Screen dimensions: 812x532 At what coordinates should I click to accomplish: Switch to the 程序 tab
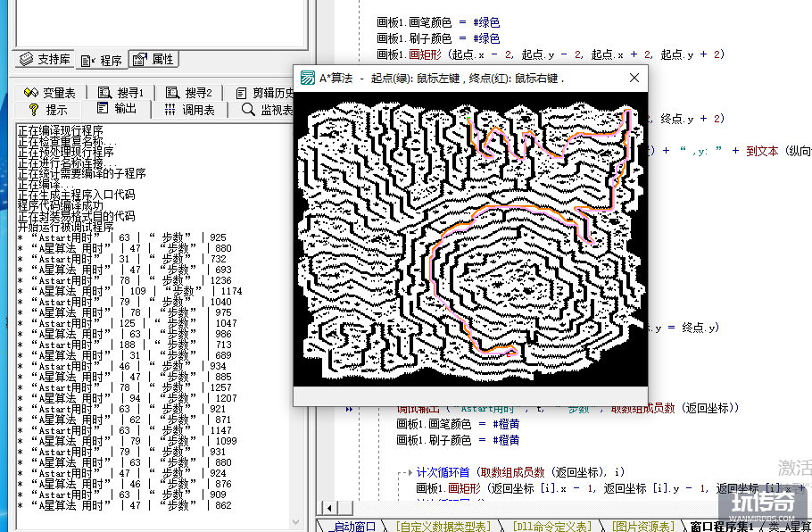coord(102,60)
